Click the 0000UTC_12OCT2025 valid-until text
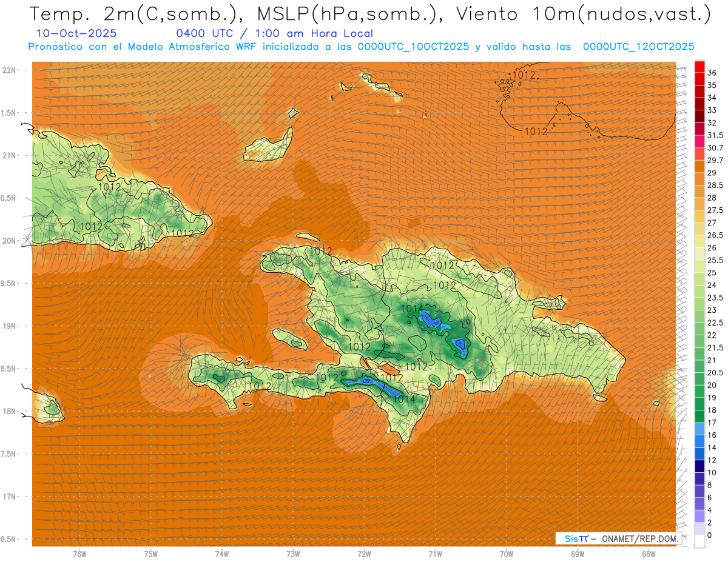 [638, 47]
